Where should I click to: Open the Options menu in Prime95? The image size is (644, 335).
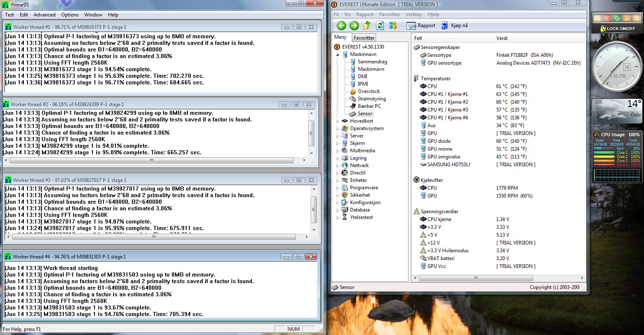[x=70, y=15]
